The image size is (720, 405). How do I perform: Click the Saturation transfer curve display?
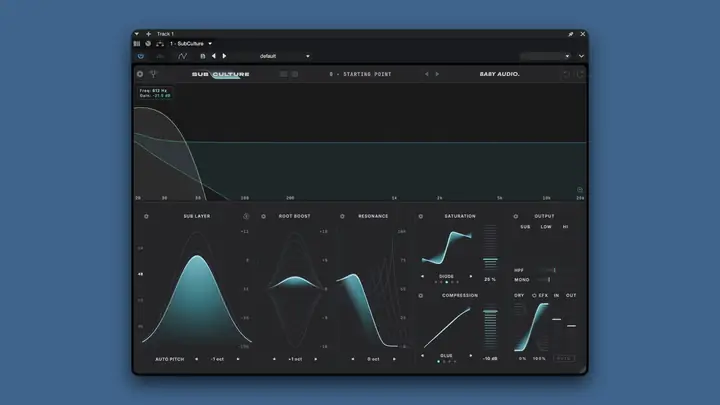[447, 248]
